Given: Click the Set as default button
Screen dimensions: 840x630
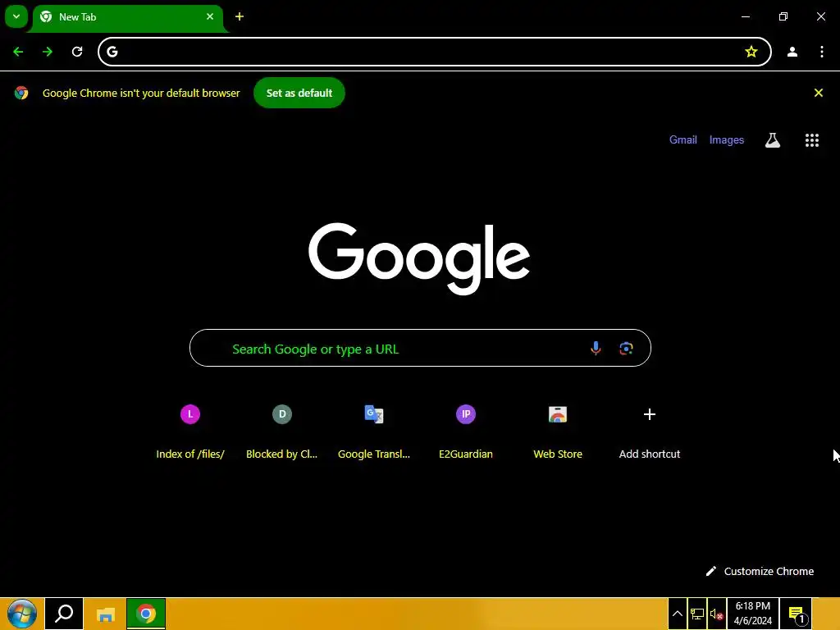Looking at the screenshot, I should point(299,94).
